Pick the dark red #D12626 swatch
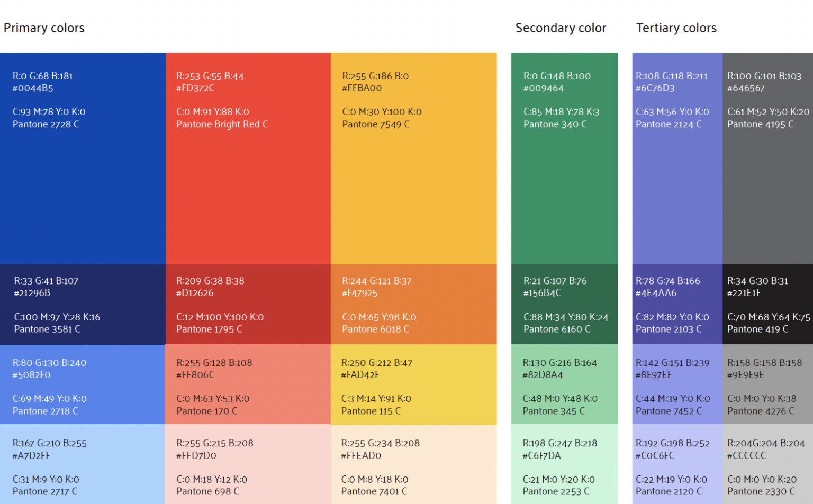 [x=248, y=305]
